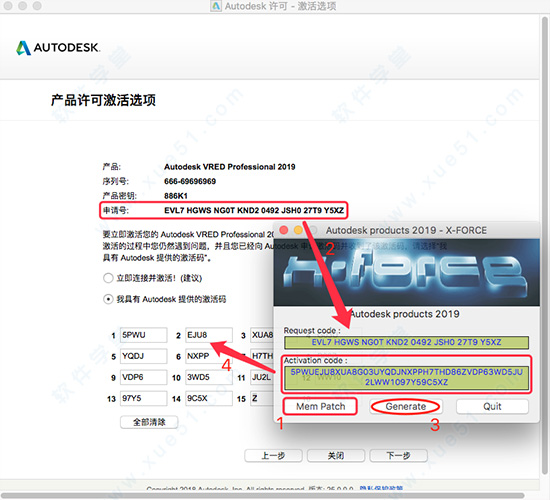
Task: Click the X-Force banner logo image
Action: coord(407,272)
